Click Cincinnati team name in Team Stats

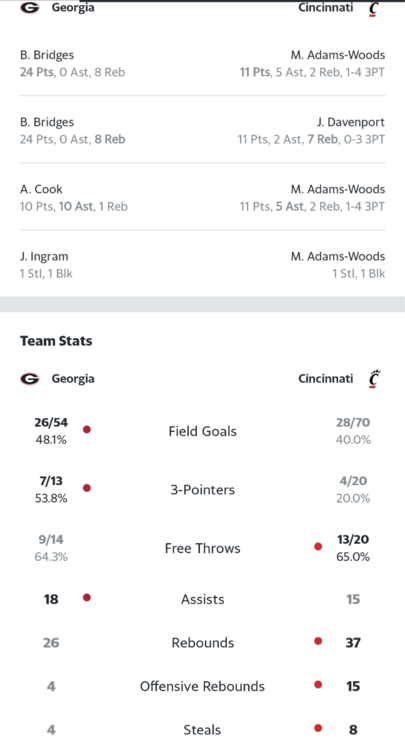[x=326, y=378]
